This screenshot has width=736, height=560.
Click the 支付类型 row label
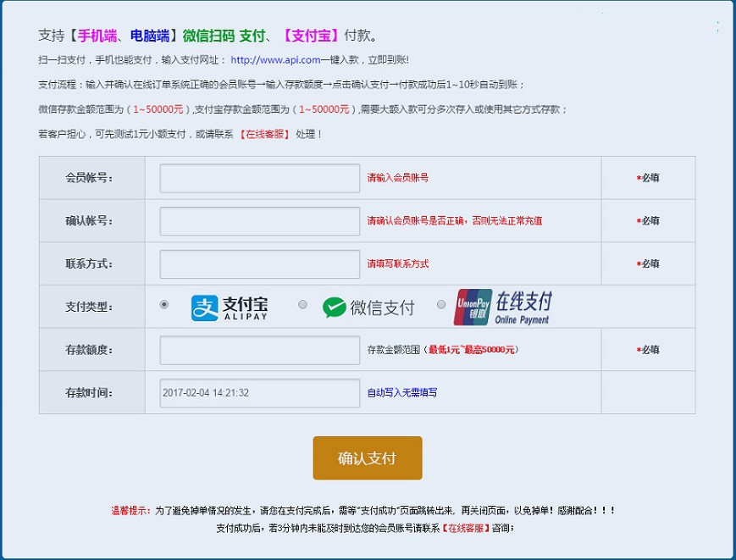(89, 307)
